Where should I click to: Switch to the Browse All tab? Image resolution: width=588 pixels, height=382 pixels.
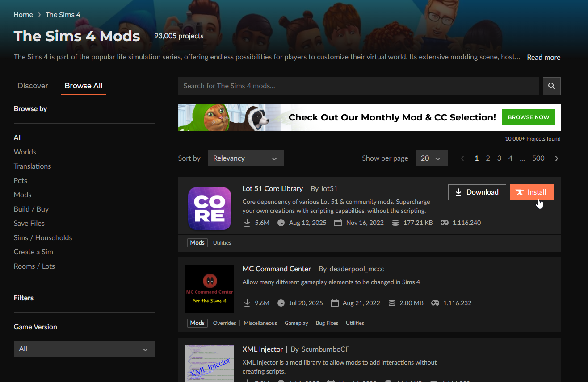click(x=84, y=86)
